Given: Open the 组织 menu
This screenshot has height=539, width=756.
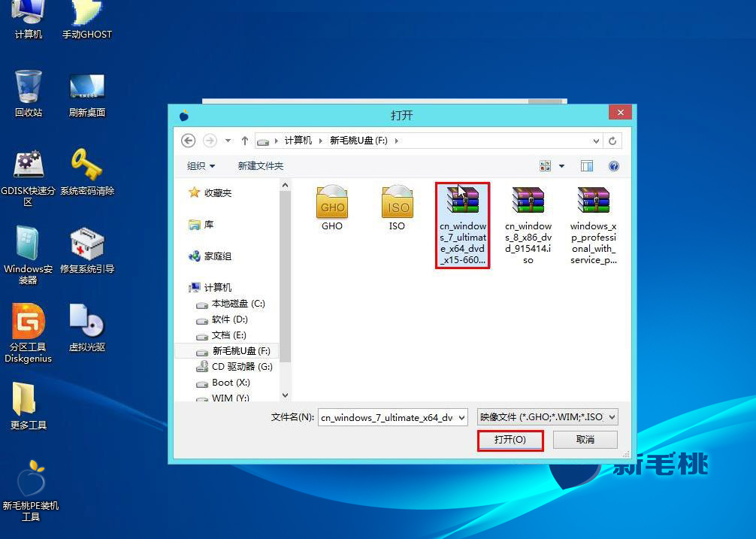Looking at the screenshot, I should coord(201,166).
